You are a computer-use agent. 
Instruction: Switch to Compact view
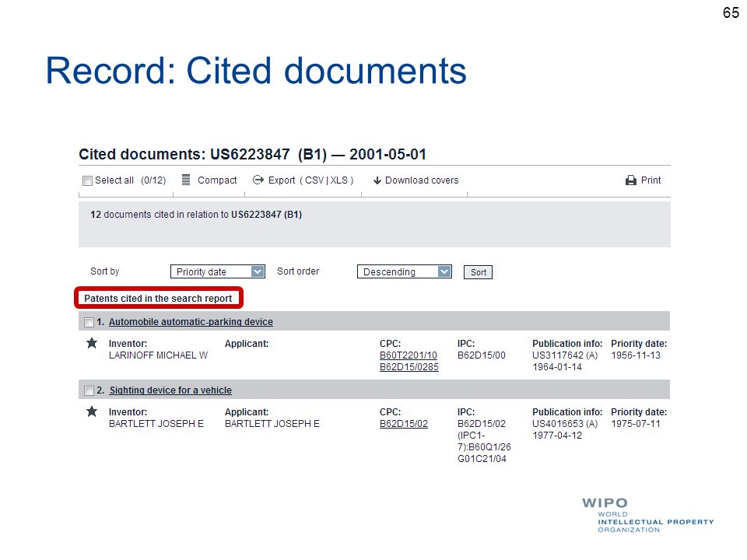217,180
